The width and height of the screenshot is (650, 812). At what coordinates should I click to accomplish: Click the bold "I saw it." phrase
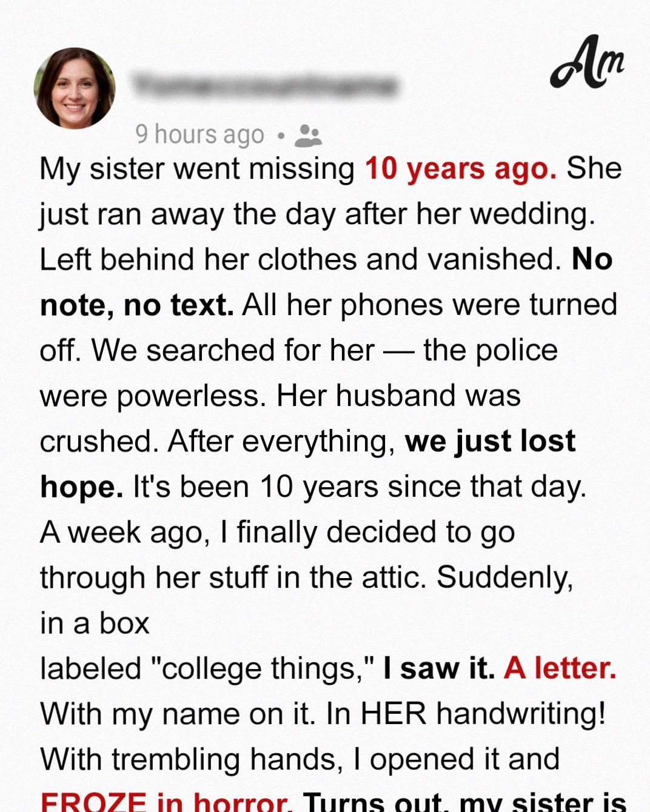440,668
